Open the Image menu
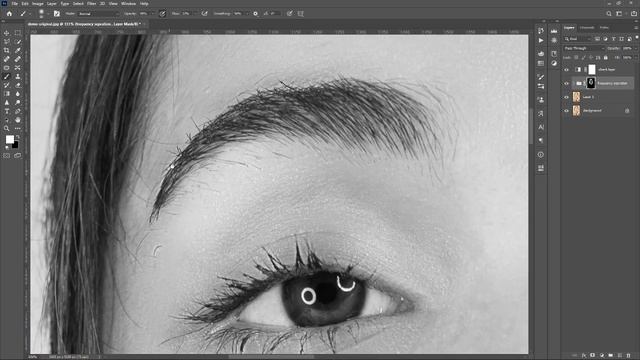640x360 pixels. [38, 4]
